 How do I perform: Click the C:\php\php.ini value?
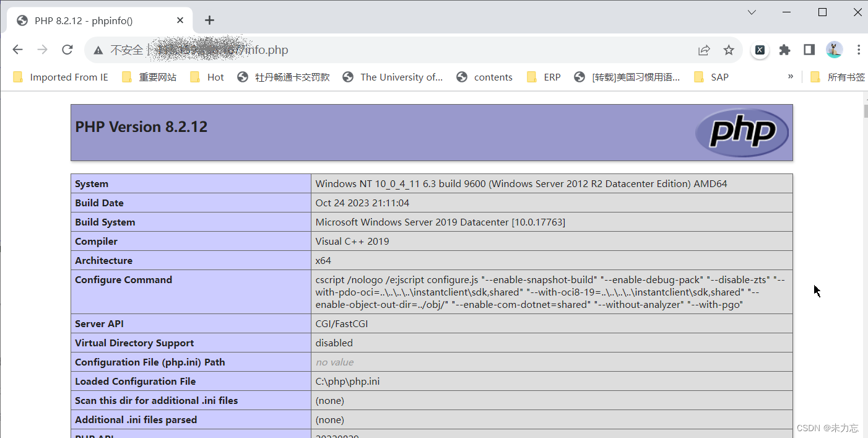[x=347, y=381]
